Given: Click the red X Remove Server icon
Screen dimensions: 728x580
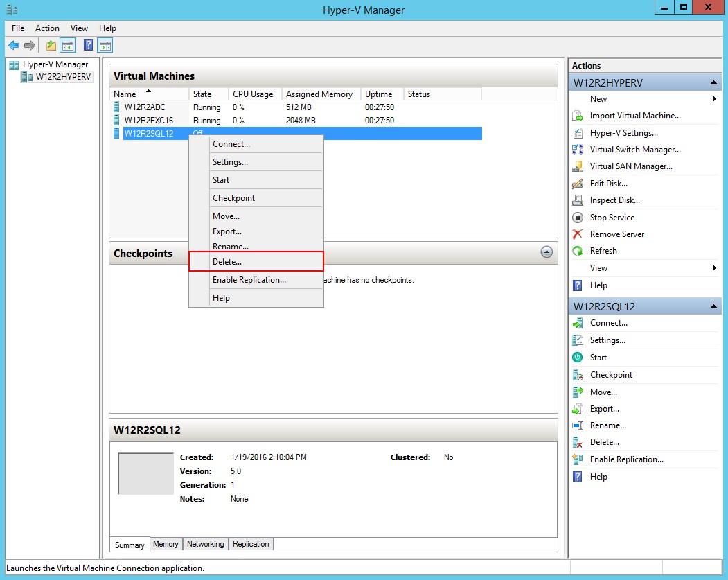Looking at the screenshot, I should (x=578, y=234).
